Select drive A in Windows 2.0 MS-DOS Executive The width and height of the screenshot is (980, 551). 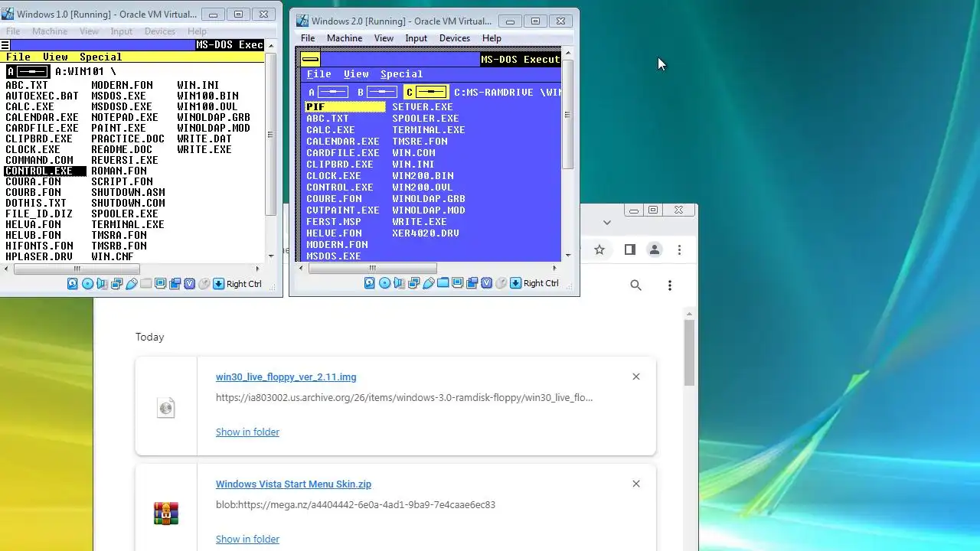tap(328, 92)
